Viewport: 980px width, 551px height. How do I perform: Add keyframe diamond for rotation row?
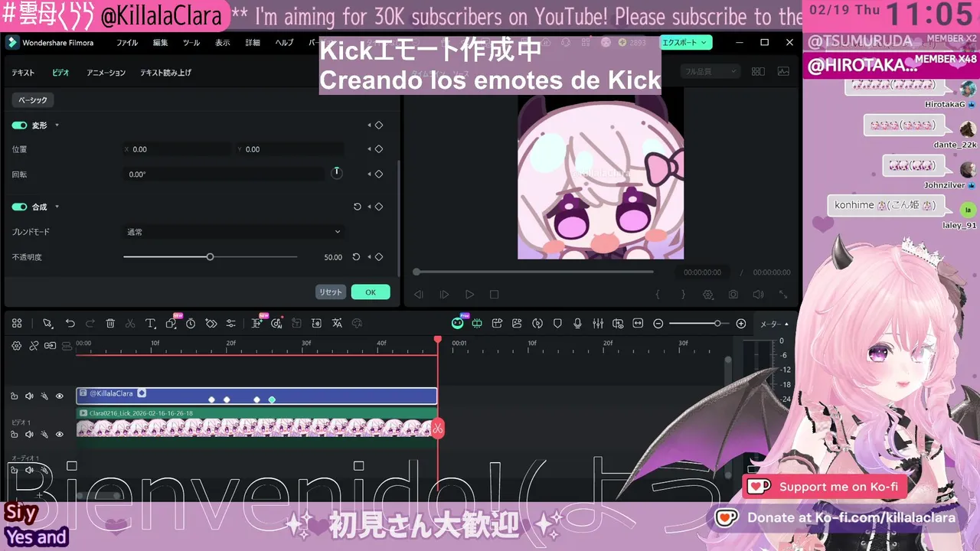click(x=378, y=174)
